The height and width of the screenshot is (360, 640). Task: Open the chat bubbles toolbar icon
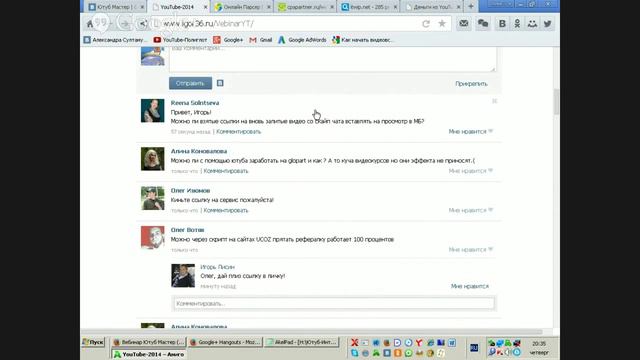click(x=483, y=24)
